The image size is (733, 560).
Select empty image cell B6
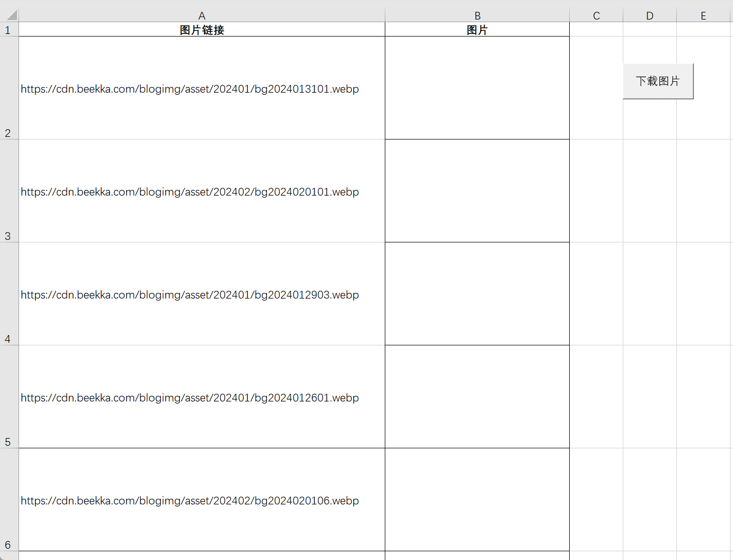pyautogui.click(x=477, y=500)
